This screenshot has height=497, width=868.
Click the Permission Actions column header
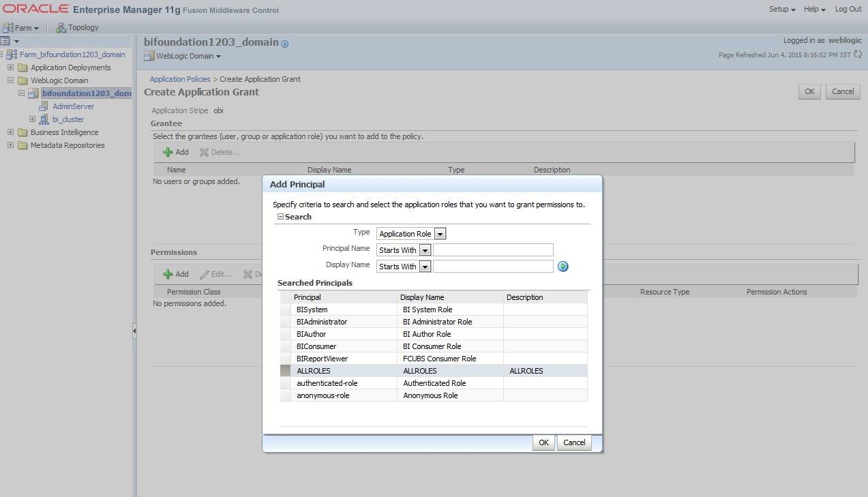click(x=777, y=292)
